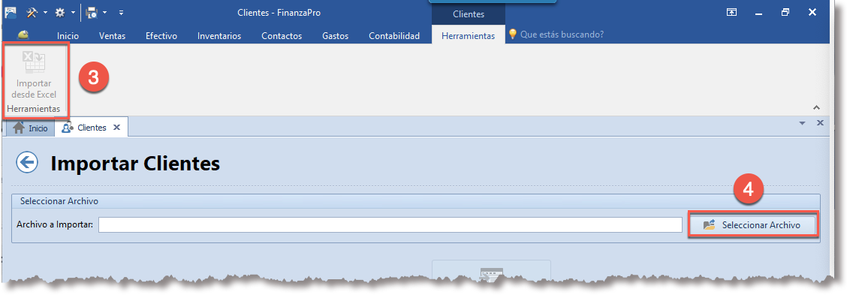The width and height of the screenshot is (868, 295).
Task: Open the document tab list dropdown arrow
Action: (802, 123)
